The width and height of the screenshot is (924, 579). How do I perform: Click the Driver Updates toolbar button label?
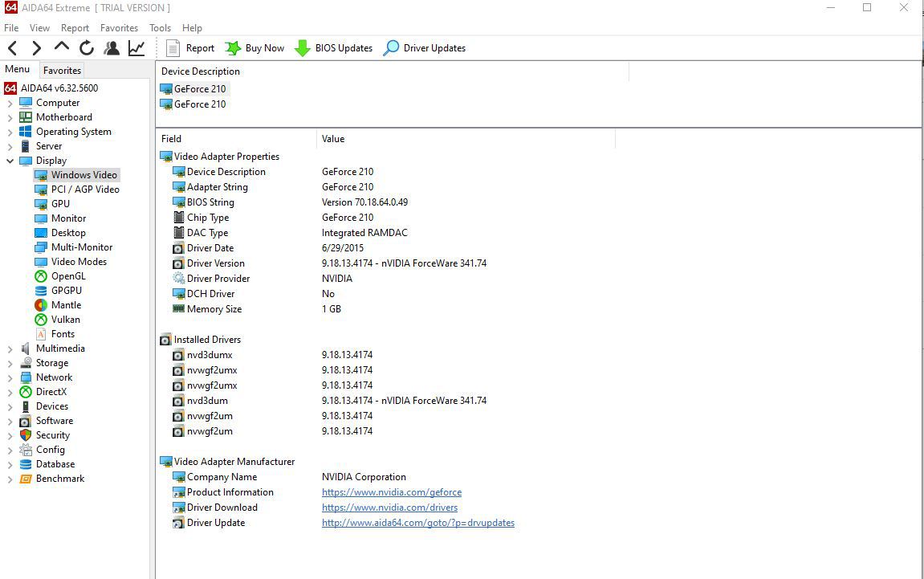(434, 48)
